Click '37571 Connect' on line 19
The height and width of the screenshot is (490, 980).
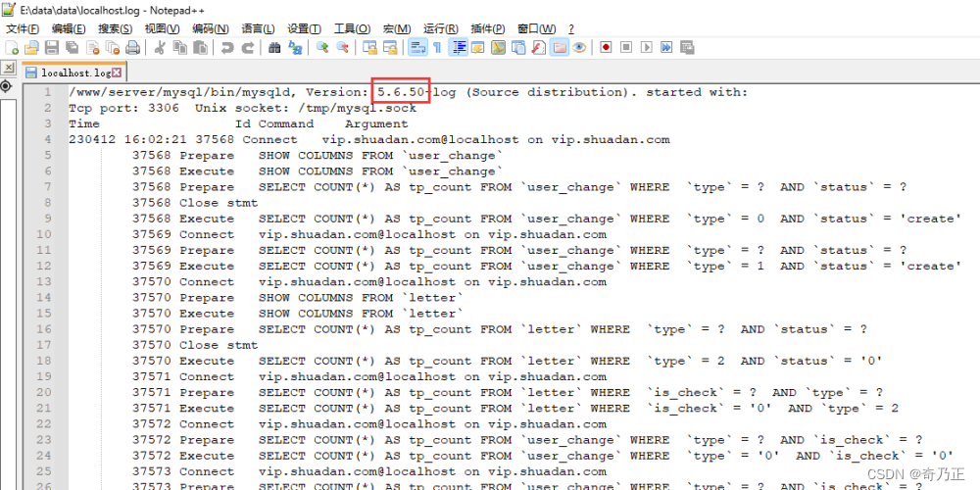(183, 377)
